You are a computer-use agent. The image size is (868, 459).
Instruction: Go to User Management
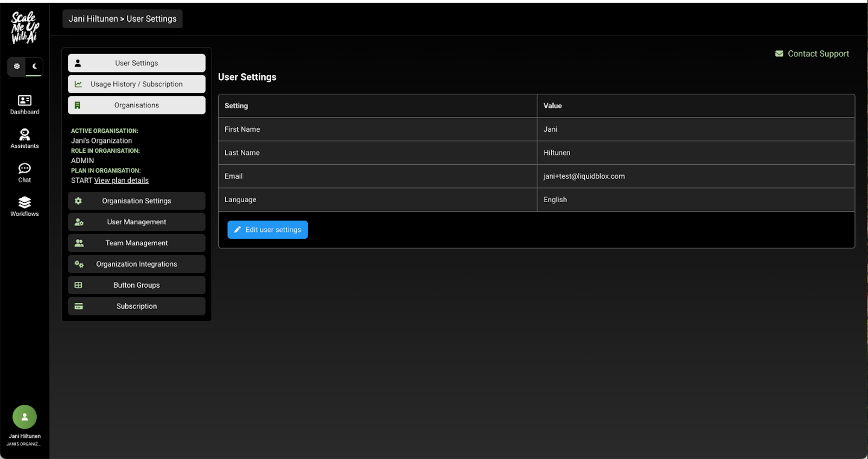point(137,222)
